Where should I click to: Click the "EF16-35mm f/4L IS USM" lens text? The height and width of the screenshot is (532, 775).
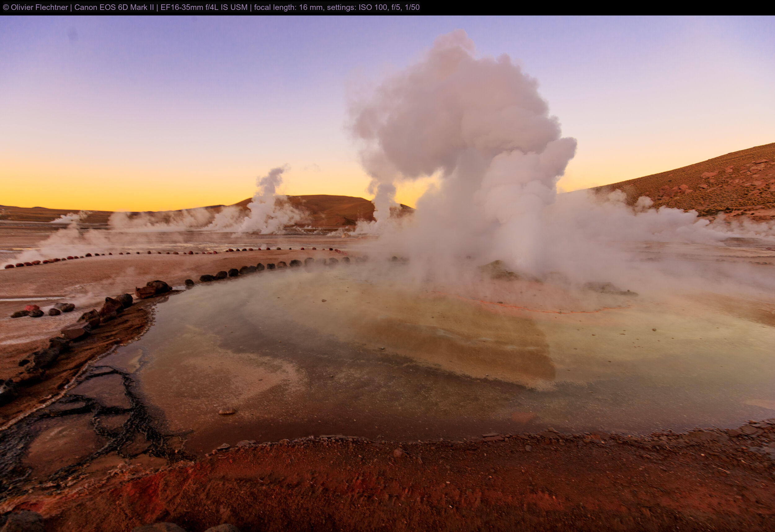point(204,7)
